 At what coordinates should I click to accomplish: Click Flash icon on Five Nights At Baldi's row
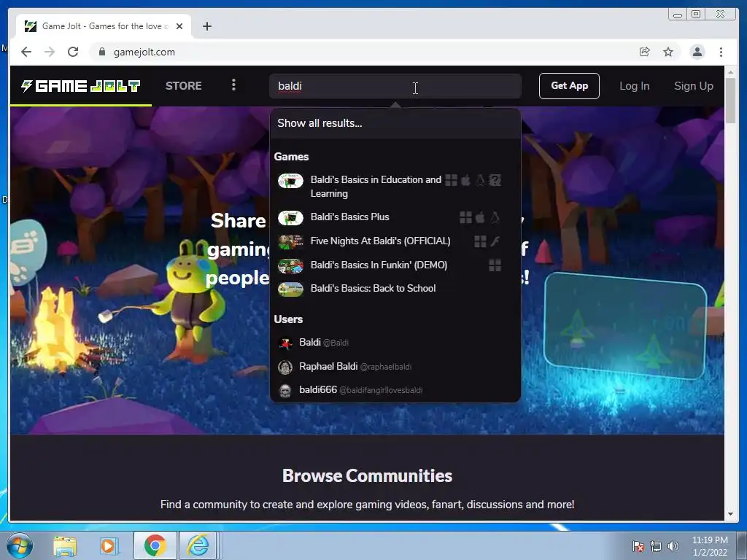pyautogui.click(x=495, y=241)
